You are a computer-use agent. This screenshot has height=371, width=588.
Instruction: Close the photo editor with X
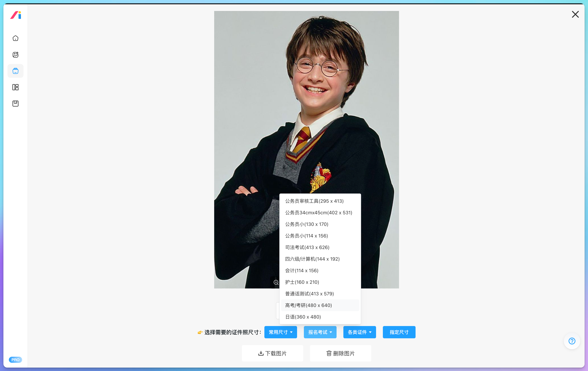[x=575, y=14]
